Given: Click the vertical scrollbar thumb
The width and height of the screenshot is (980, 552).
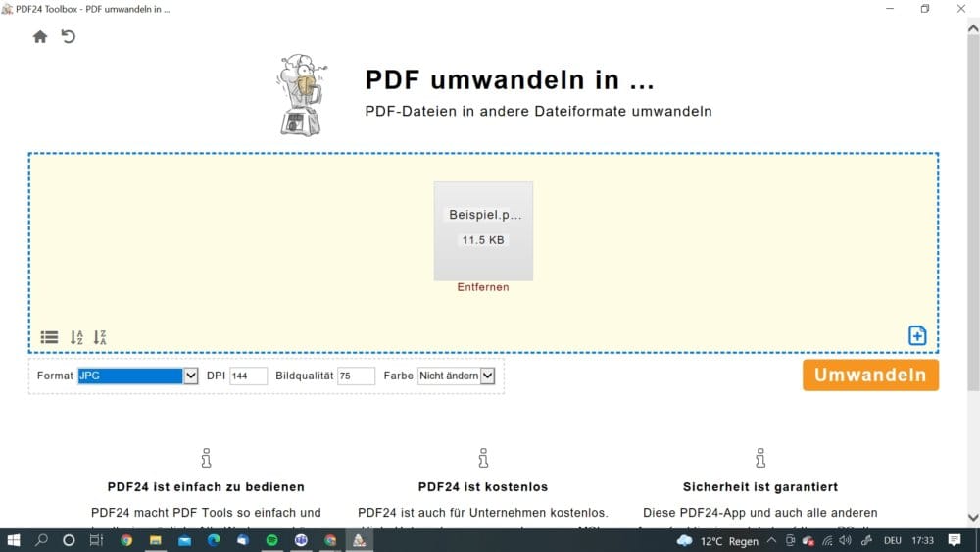Looking at the screenshot, I should [x=973, y=213].
